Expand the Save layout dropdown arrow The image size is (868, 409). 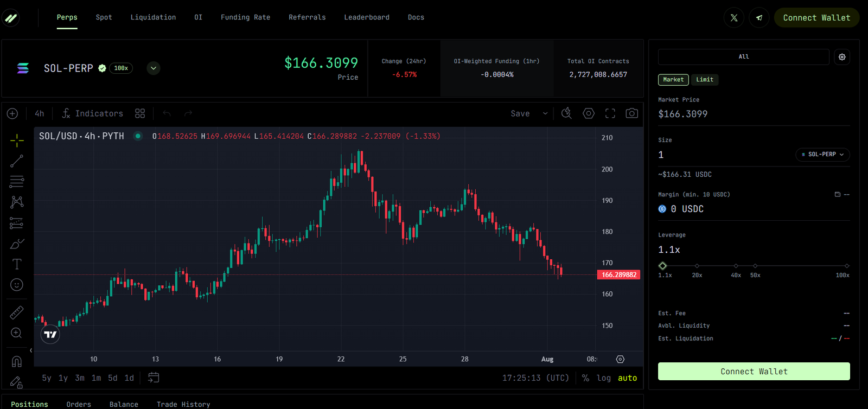point(545,113)
